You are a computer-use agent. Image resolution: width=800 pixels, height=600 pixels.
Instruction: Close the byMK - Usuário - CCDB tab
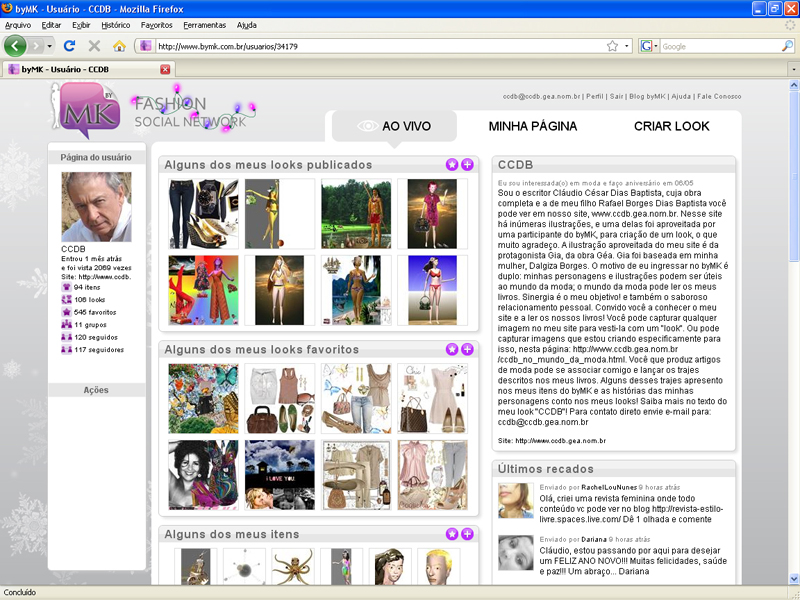(165, 70)
